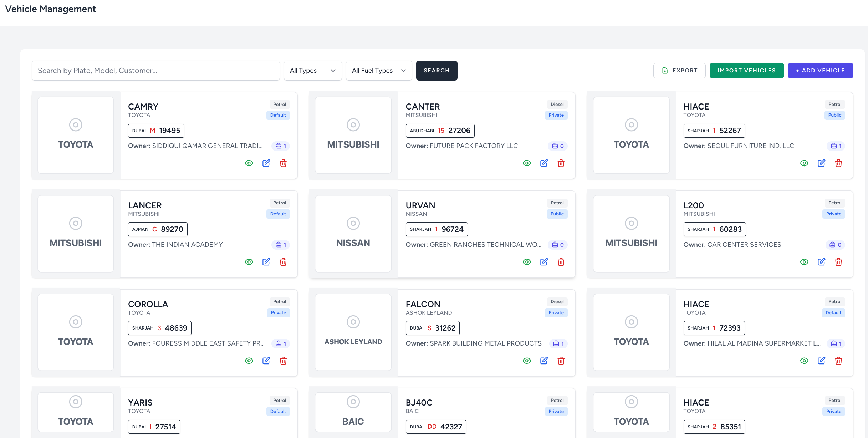Image resolution: width=868 pixels, height=438 pixels.
Task: View CAMRY details with eye icon
Action: 249,163
